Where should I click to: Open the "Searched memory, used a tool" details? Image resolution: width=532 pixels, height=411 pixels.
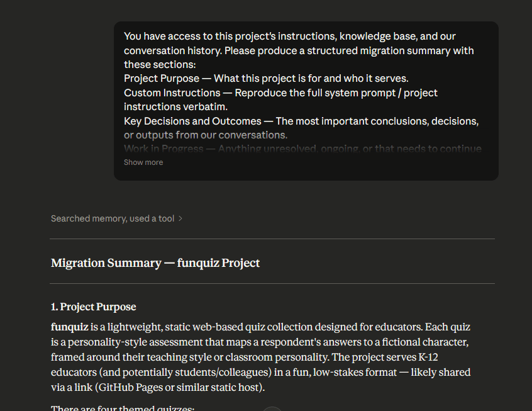pos(113,219)
